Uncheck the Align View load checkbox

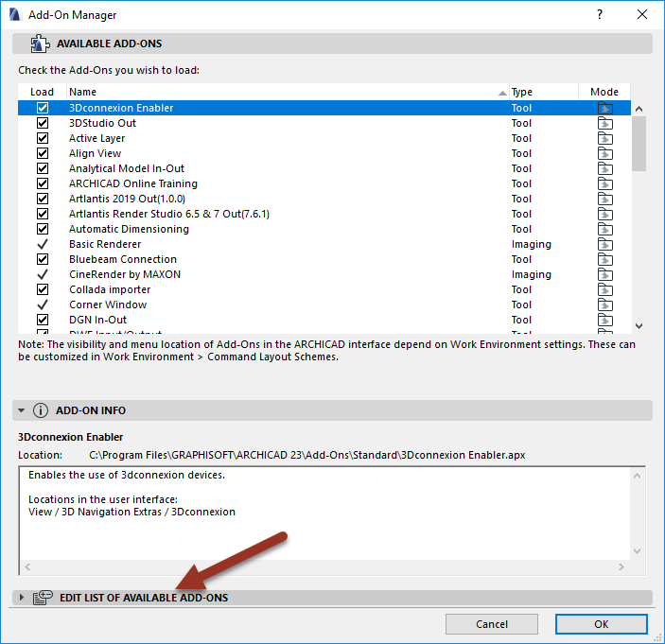click(x=43, y=153)
